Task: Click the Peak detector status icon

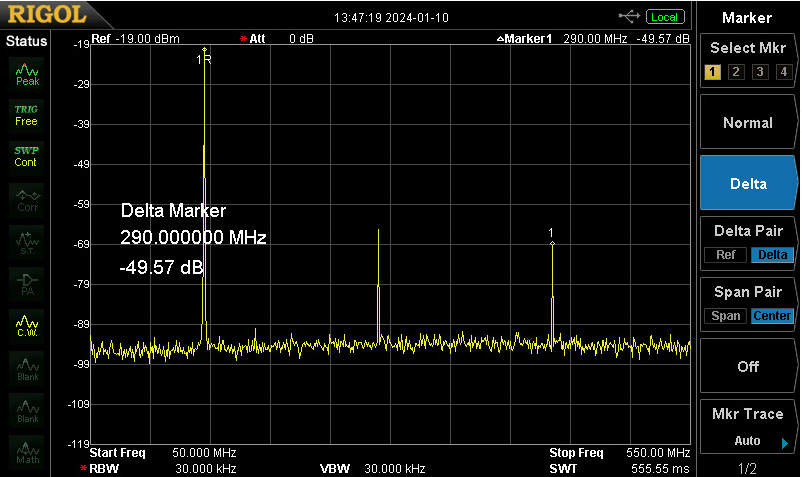Action: [x=27, y=75]
